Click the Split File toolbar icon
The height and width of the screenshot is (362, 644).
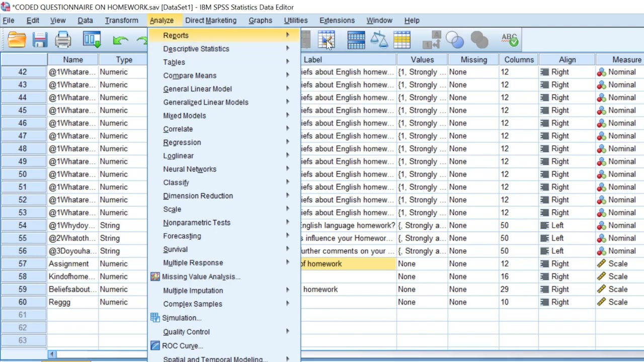click(356, 40)
